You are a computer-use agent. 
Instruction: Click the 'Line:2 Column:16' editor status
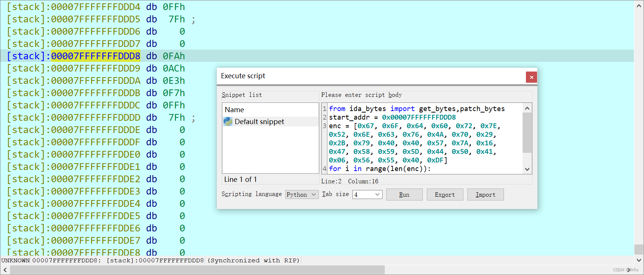pyautogui.click(x=350, y=181)
